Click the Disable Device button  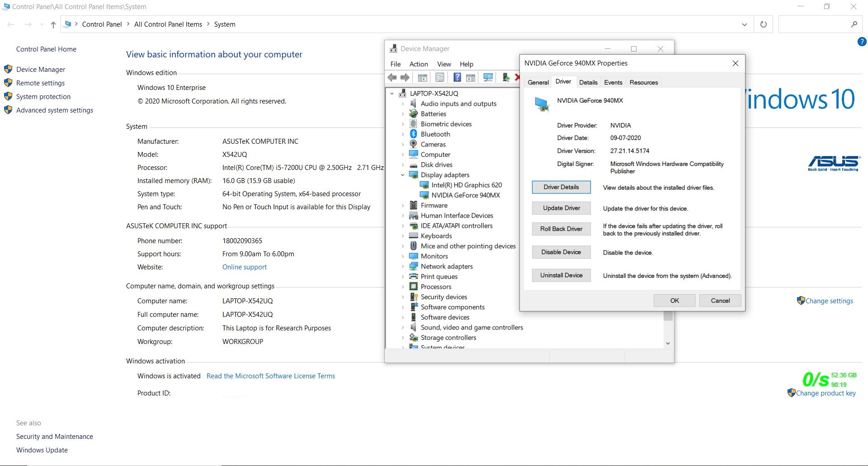[561, 252]
